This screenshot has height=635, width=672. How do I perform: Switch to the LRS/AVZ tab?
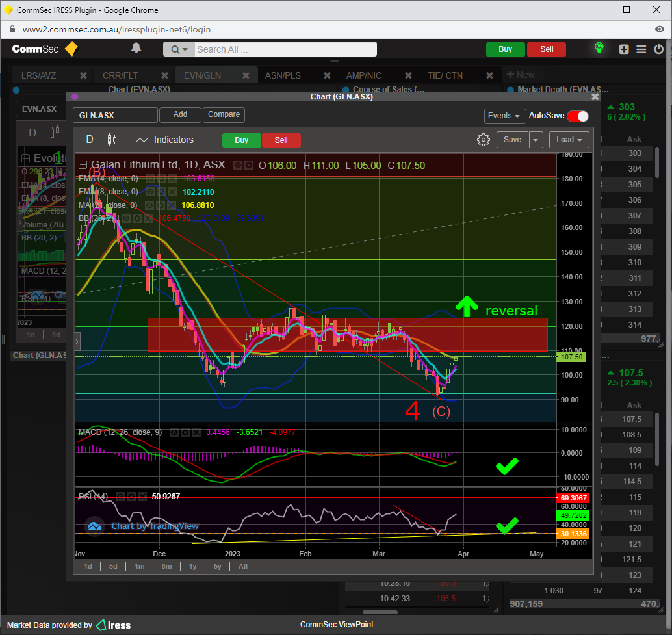[x=38, y=75]
